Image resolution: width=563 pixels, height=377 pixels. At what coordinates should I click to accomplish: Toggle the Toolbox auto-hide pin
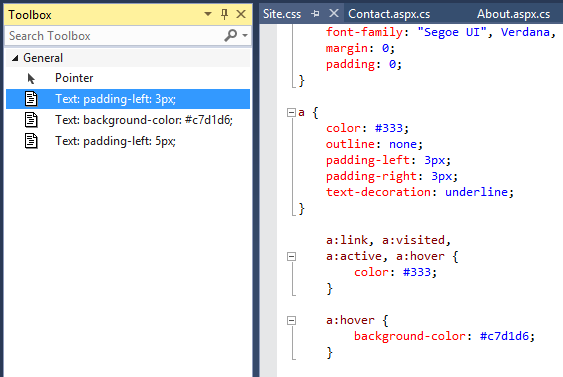pyautogui.click(x=224, y=14)
